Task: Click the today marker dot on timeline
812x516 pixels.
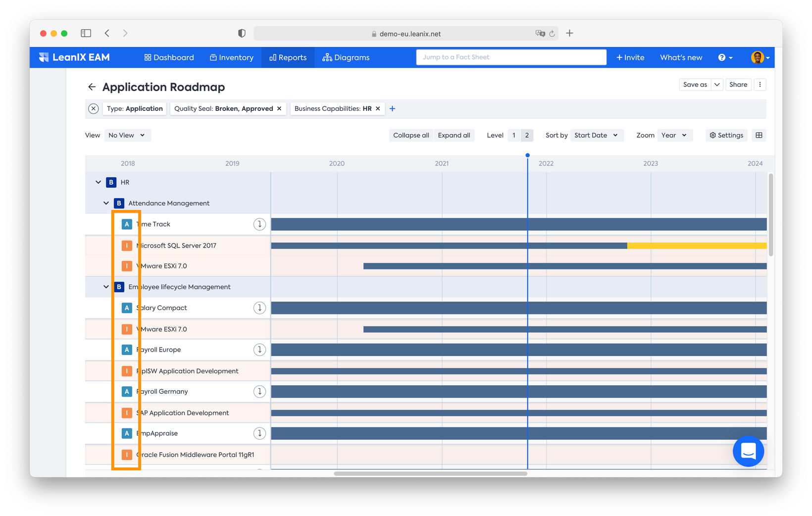Action: point(527,155)
